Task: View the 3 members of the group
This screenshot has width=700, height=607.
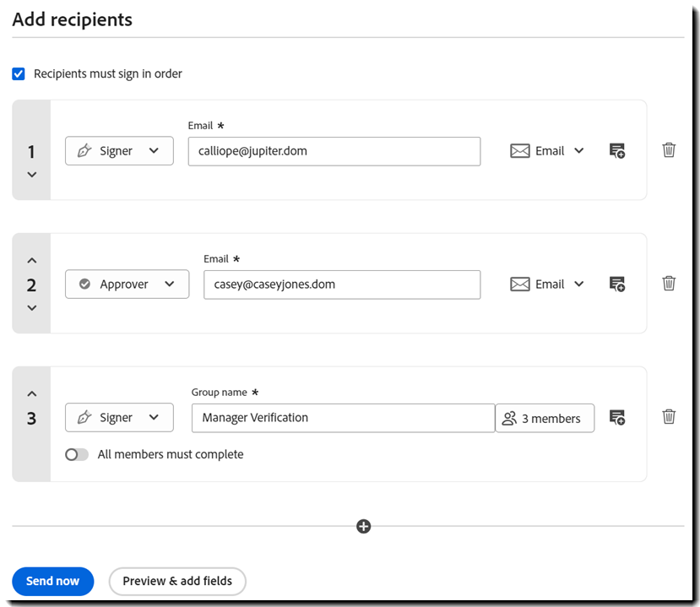Action: [x=545, y=418]
